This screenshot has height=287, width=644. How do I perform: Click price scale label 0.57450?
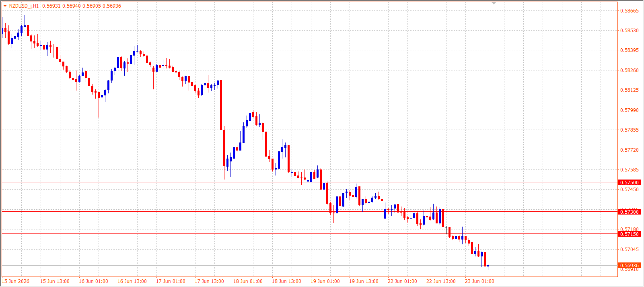coord(630,190)
